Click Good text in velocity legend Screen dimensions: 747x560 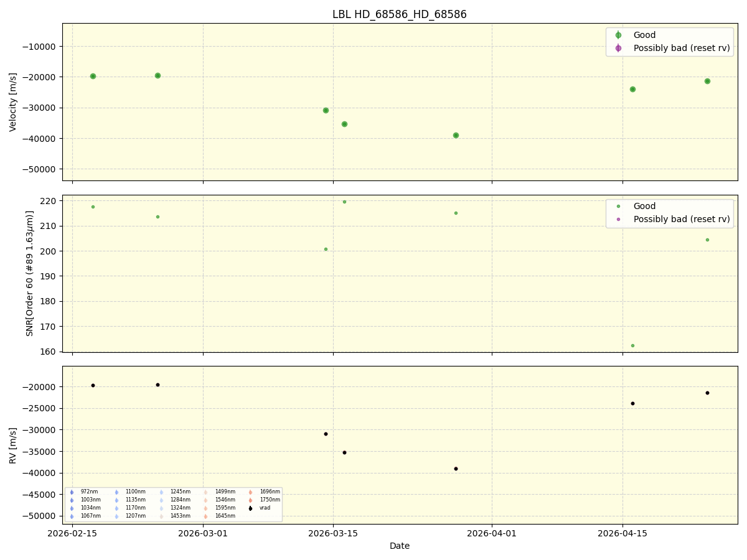[644, 35]
